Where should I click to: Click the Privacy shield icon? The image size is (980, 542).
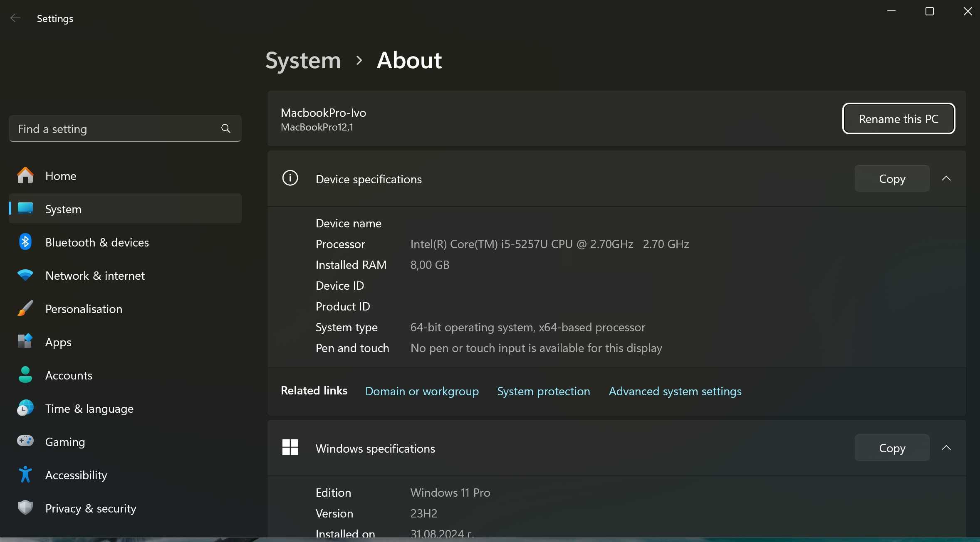tap(25, 508)
